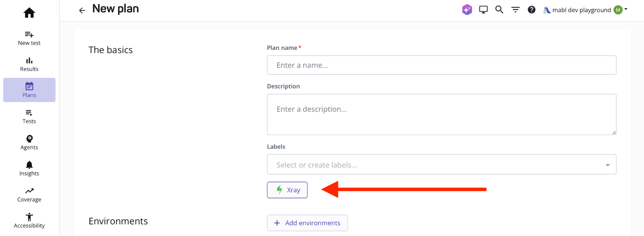Viewport: 644px width, 236px height.
Task: Go to the home page icon
Action: (29, 13)
